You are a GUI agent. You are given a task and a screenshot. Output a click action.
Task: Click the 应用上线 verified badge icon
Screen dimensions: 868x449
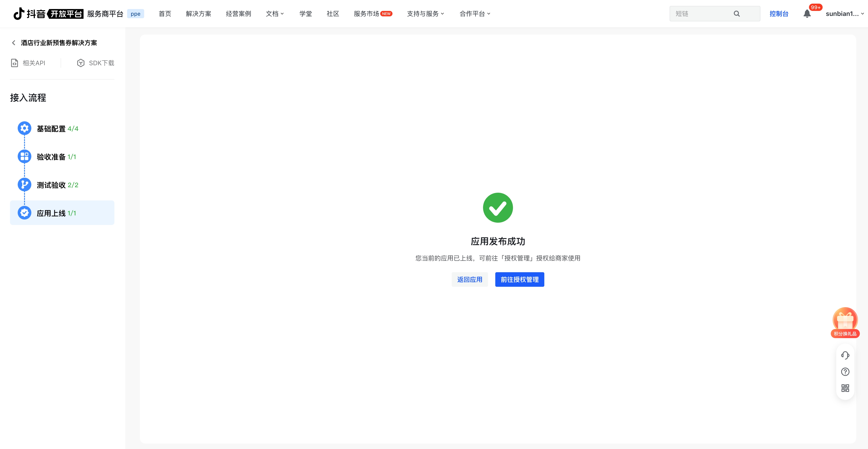pos(24,213)
